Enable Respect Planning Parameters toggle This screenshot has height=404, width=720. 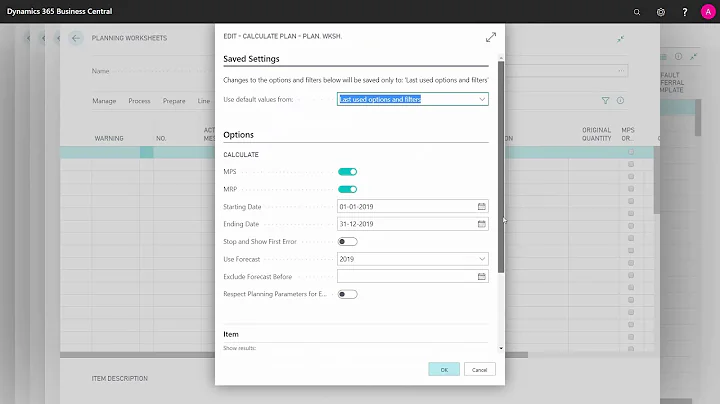347,294
